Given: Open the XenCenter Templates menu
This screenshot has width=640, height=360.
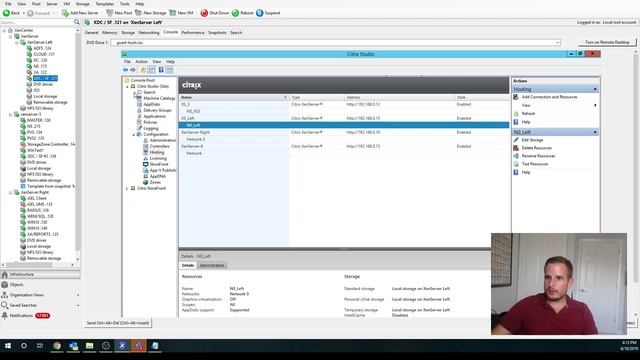Looking at the screenshot, I should point(104,4).
